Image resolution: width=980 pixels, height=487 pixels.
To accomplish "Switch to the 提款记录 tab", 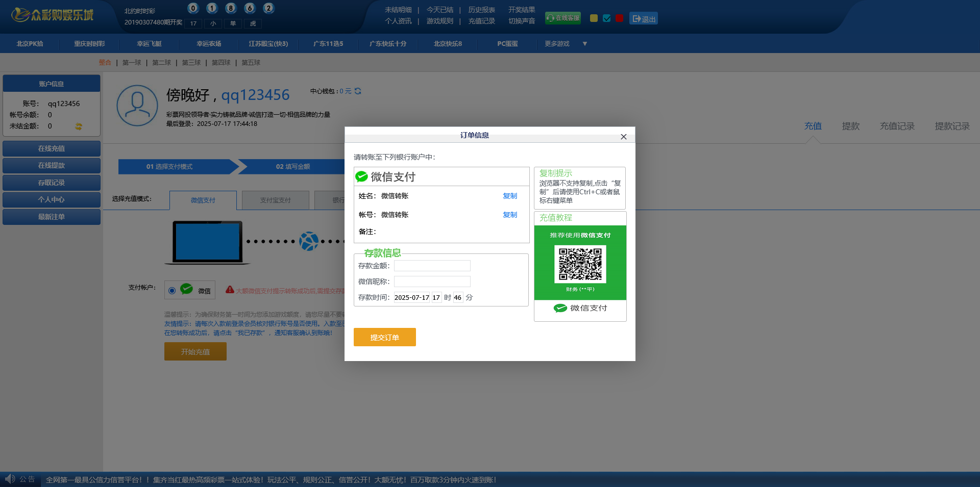I will [952, 126].
